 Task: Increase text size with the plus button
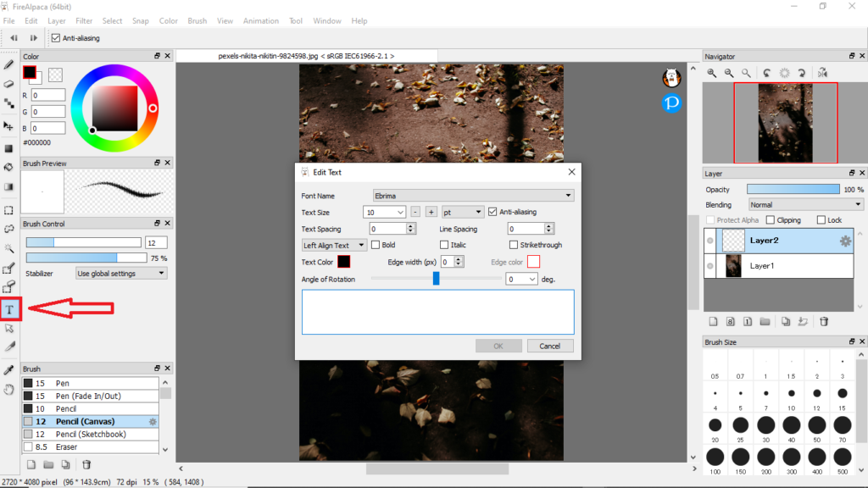point(431,212)
